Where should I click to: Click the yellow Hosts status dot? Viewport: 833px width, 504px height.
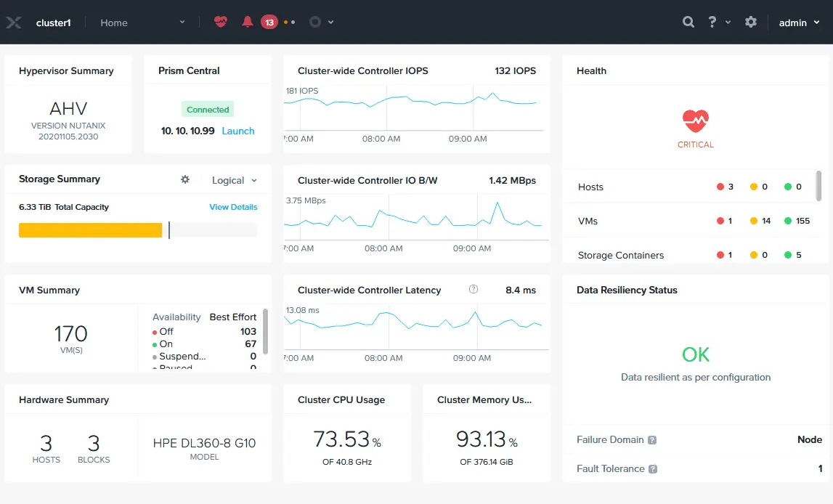tap(753, 187)
